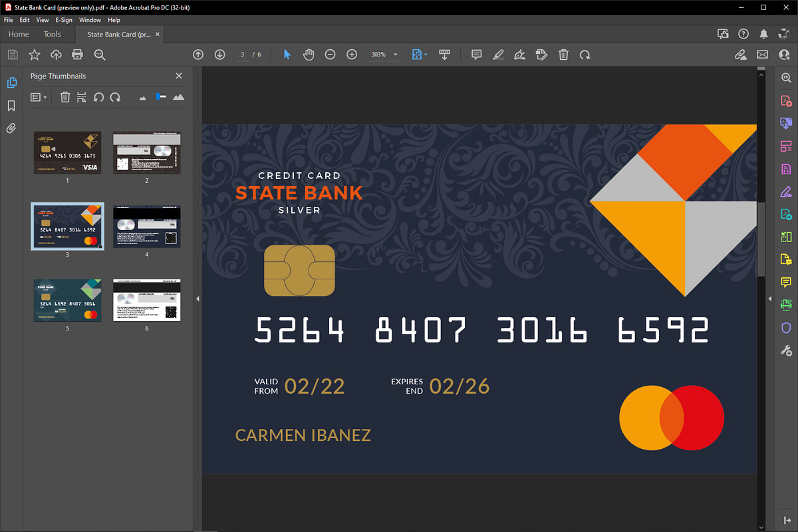This screenshot has width=798, height=532.
Task: Open the Create PDF tool
Action: (786, 101)
